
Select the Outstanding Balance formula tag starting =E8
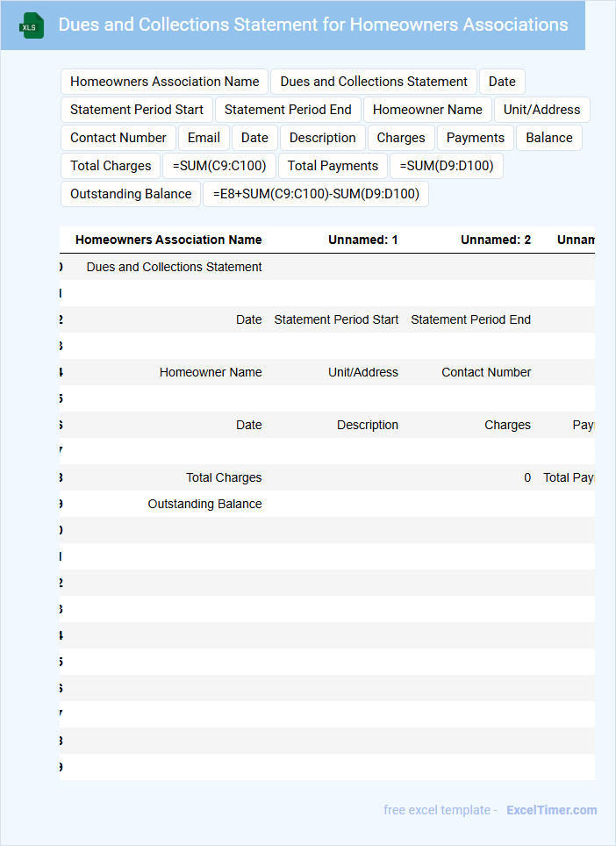click(x=316, y=194)
